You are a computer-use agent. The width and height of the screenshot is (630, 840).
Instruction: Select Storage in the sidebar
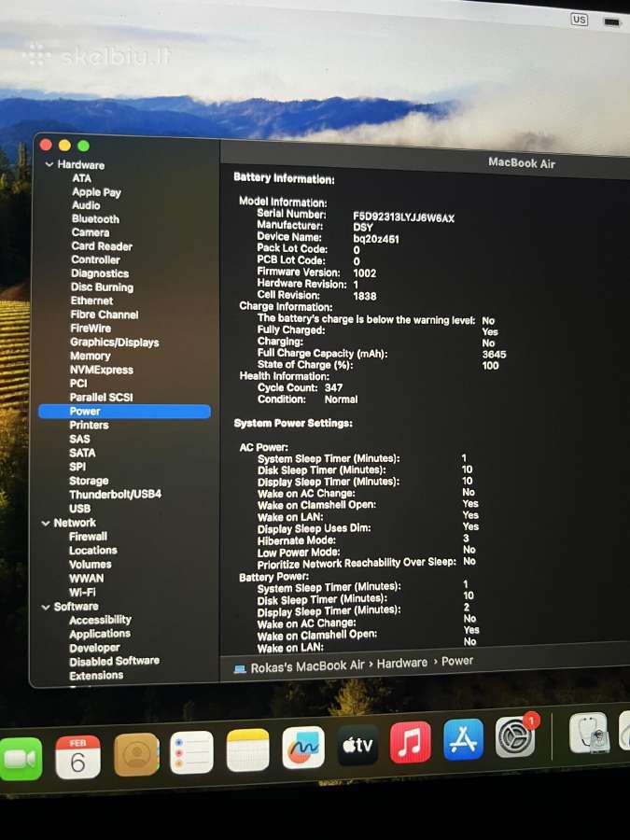tap(89, 481)
